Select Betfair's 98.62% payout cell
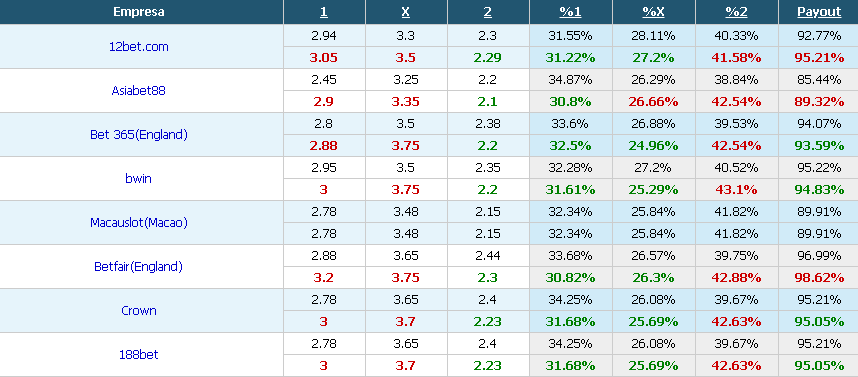The width and height of the screenshot is (858, 377). tap(819, 278)
